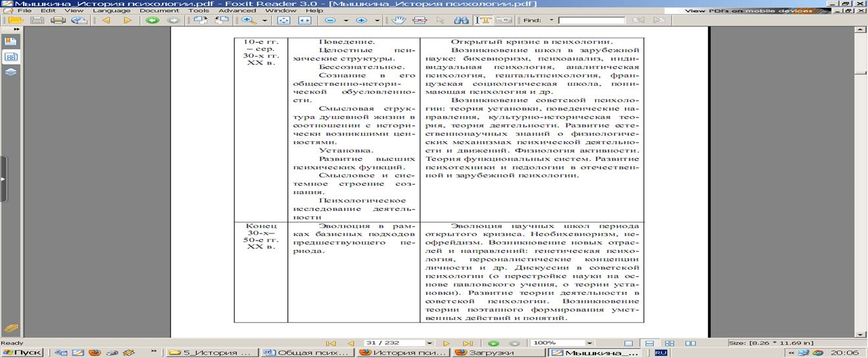Open the page number dropdown in status bar
Image resolution: width=868 pixels, height=358 pixels.
pyautogui.click(x=429, y=343)
